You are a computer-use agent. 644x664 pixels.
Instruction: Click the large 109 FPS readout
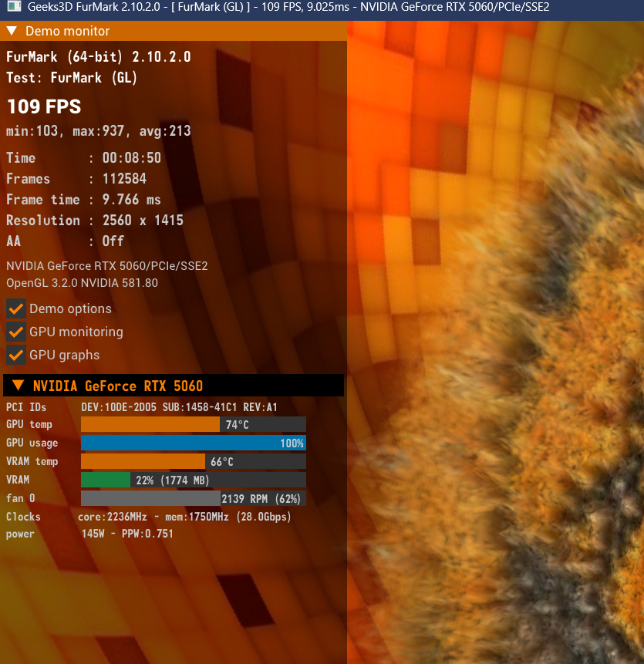(44, 106)
